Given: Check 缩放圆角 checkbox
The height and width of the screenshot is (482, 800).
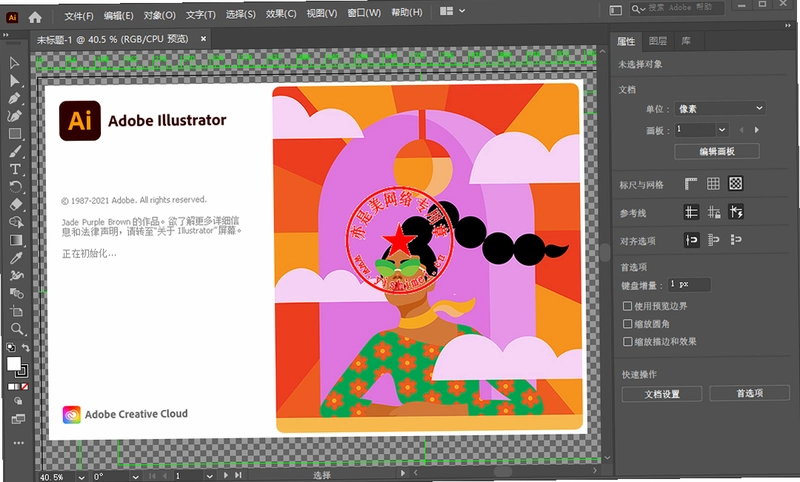Looking at the screenshot, I should click(x=628, y=324).
